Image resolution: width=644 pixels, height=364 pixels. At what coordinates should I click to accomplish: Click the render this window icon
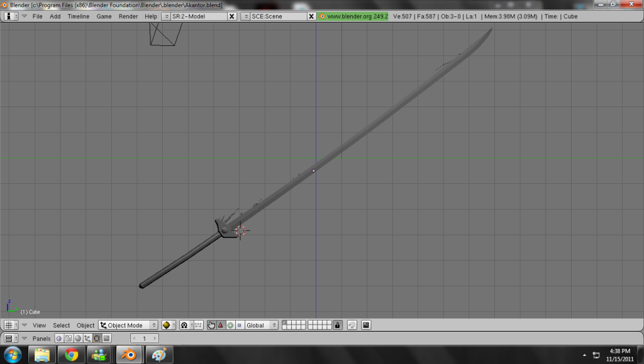[x=366, y=326]
